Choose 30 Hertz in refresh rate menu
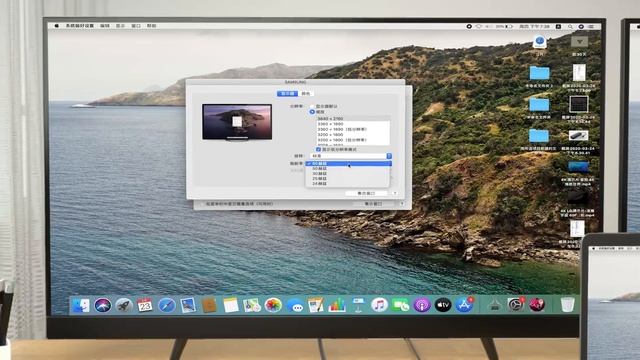The image size is (640, 360). click(x=348, y=173)
